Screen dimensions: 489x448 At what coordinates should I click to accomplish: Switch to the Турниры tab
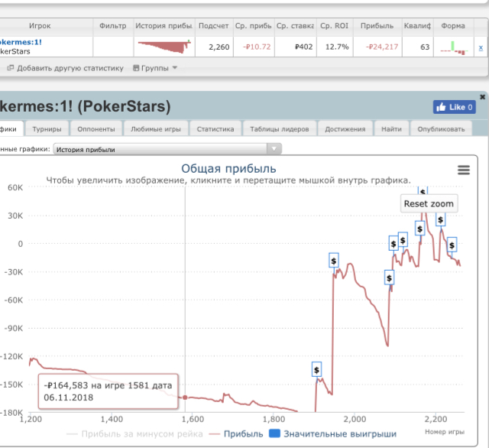(x=47, y=129)
